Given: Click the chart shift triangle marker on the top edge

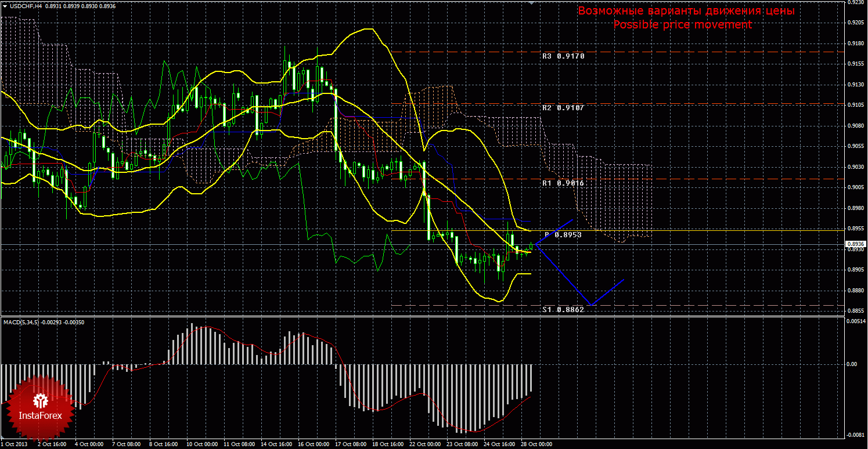Looking at the screenshot, I should (531, 3).
